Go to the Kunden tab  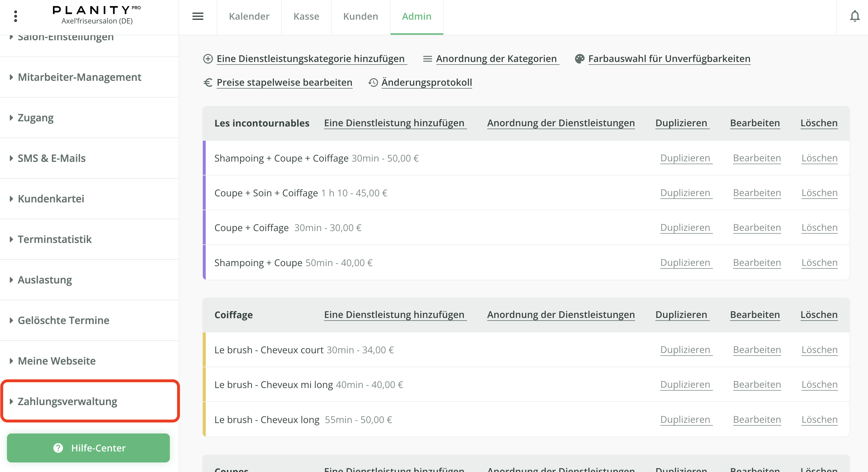pos(360,16)
